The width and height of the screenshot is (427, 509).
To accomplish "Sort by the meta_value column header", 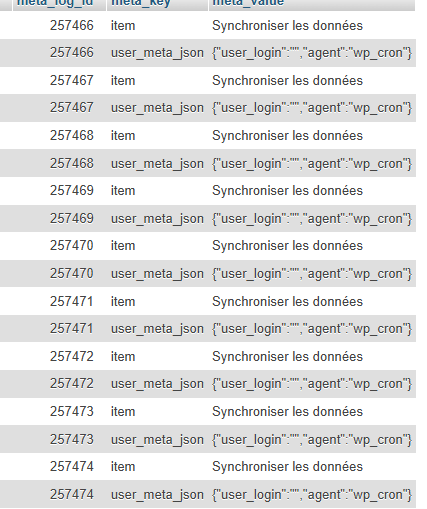I will pyautogui.click(x=248, y=3).
